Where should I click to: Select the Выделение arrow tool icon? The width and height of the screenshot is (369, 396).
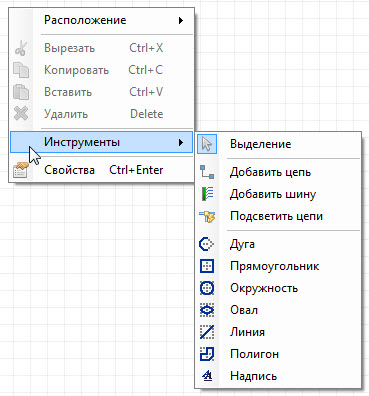[x=207, y=144]
